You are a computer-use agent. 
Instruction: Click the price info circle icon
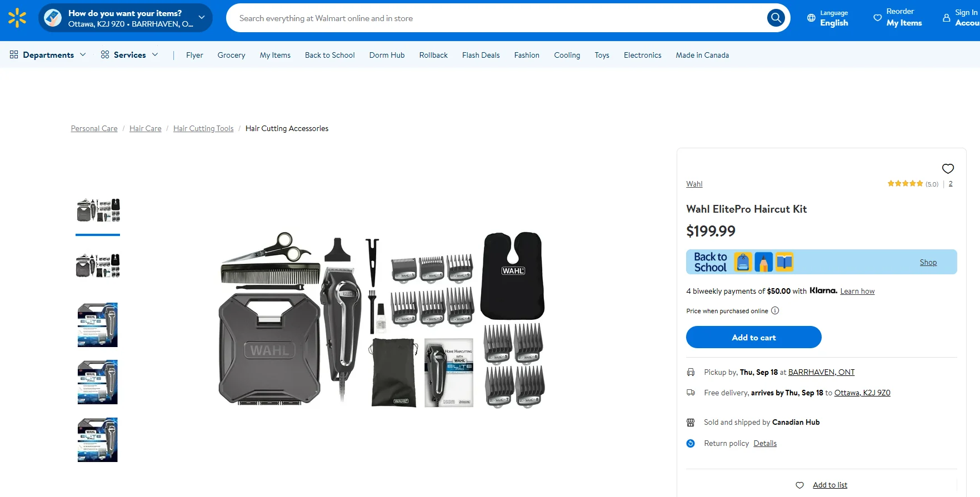click(775, 311)
